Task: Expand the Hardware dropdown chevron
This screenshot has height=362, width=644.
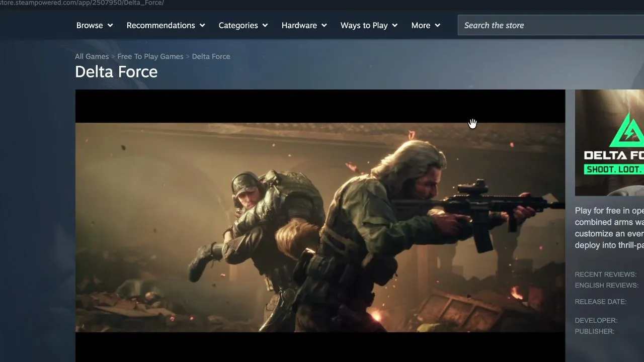Action: 324,26
